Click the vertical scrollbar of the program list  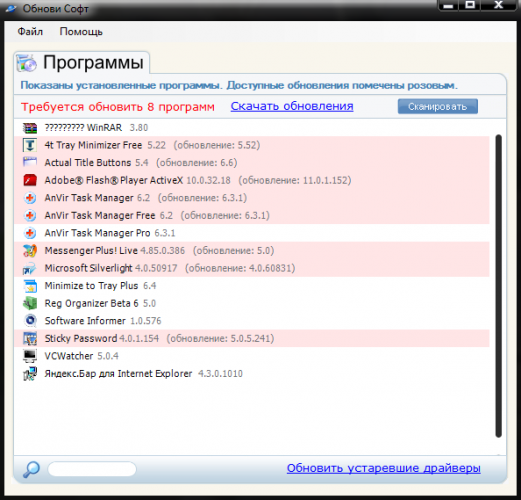point(498,286)
